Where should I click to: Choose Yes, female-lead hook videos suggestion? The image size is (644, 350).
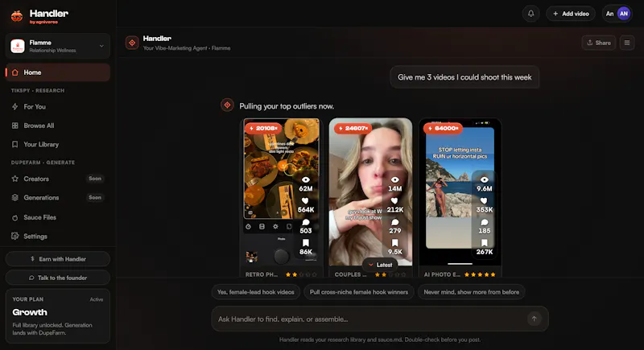point(255,292)
